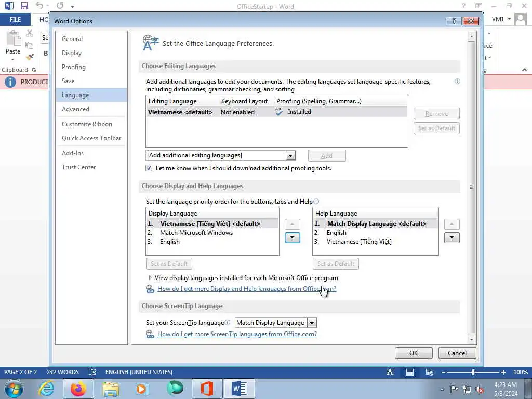Open the VM1 account dropdown

pyautogui.click(x=509, y=19)
